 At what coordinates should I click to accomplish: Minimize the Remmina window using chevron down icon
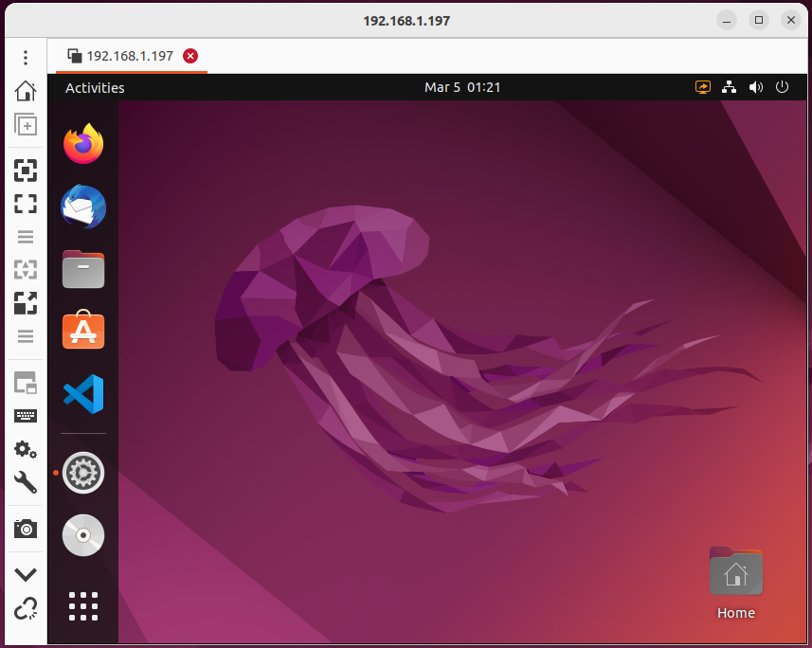26,574
